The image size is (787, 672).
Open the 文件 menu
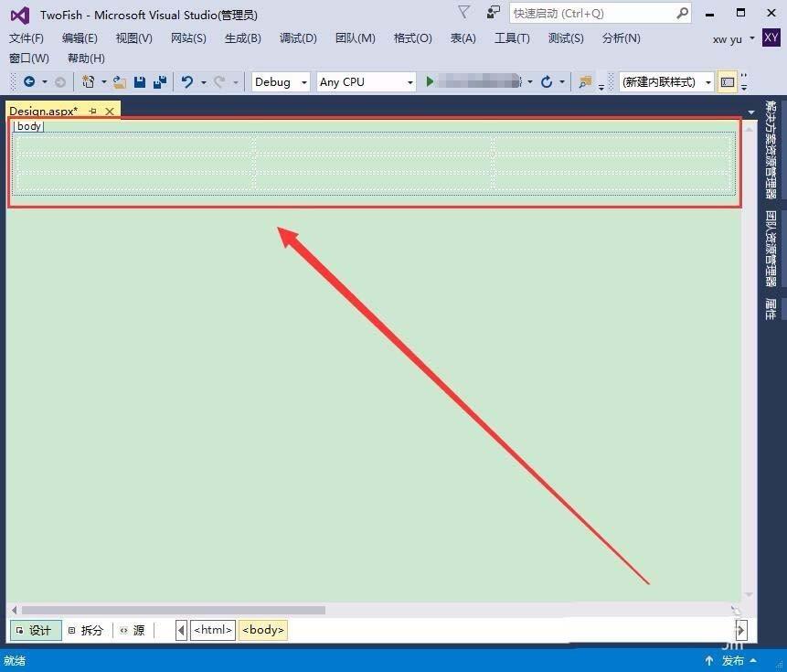25,38
